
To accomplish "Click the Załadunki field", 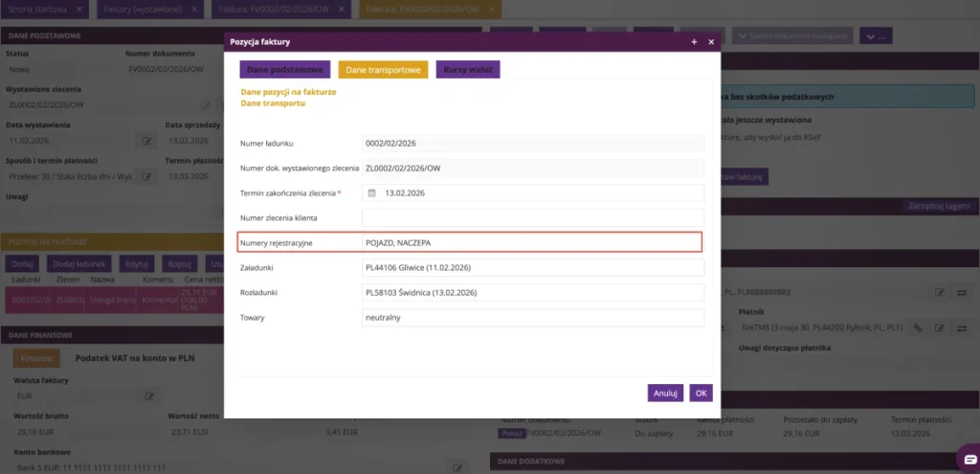I will pyautogui.click(x=533, y=267).
